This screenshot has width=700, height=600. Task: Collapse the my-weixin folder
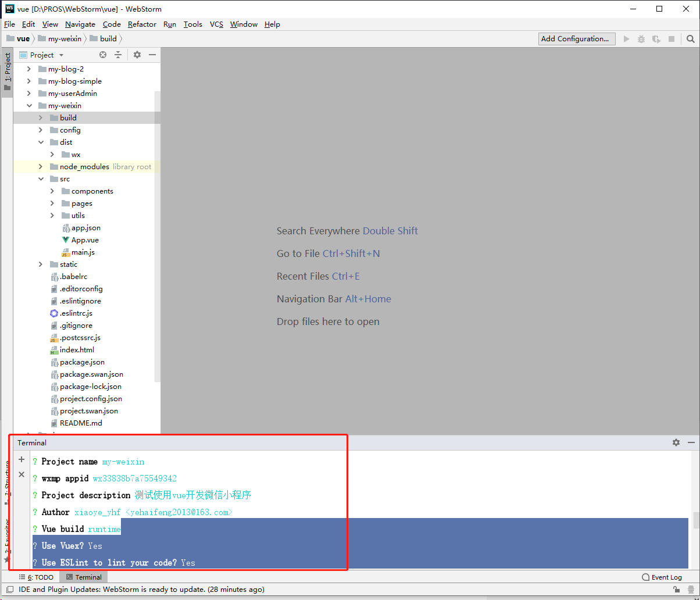click(x=29, y=105)
